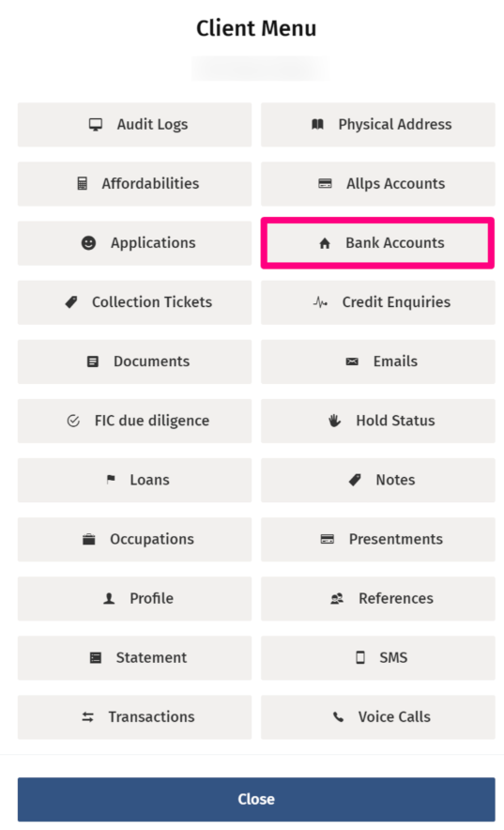The image size is (504, 830).
Task: Click the hand icon next to Hold Status
Action: pos(334,421)
